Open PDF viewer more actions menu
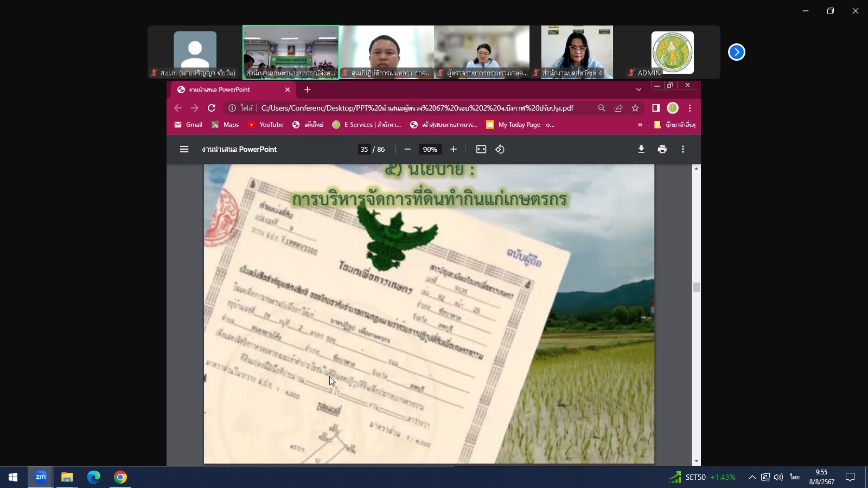 click(x=683, y=149)
